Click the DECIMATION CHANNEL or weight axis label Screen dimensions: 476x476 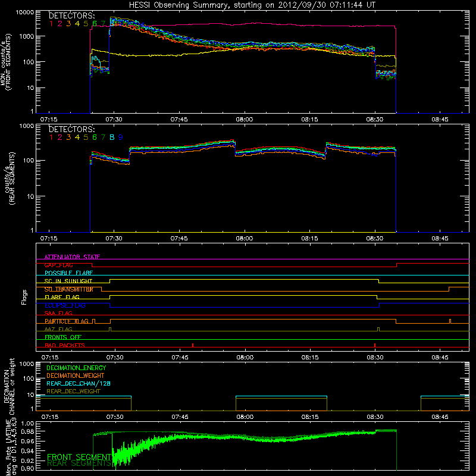(x=9, y=386)
